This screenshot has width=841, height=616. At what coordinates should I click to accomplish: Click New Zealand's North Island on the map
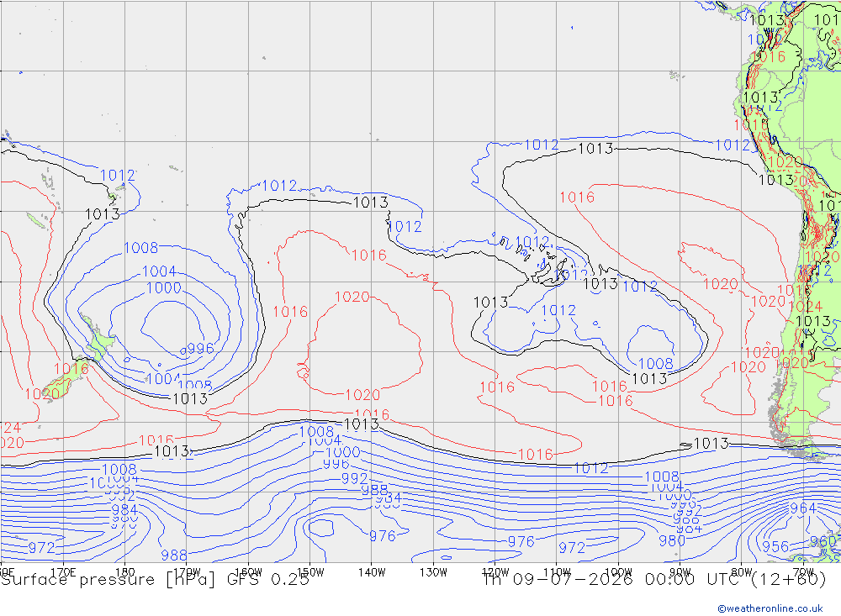(x=98, y=340)
